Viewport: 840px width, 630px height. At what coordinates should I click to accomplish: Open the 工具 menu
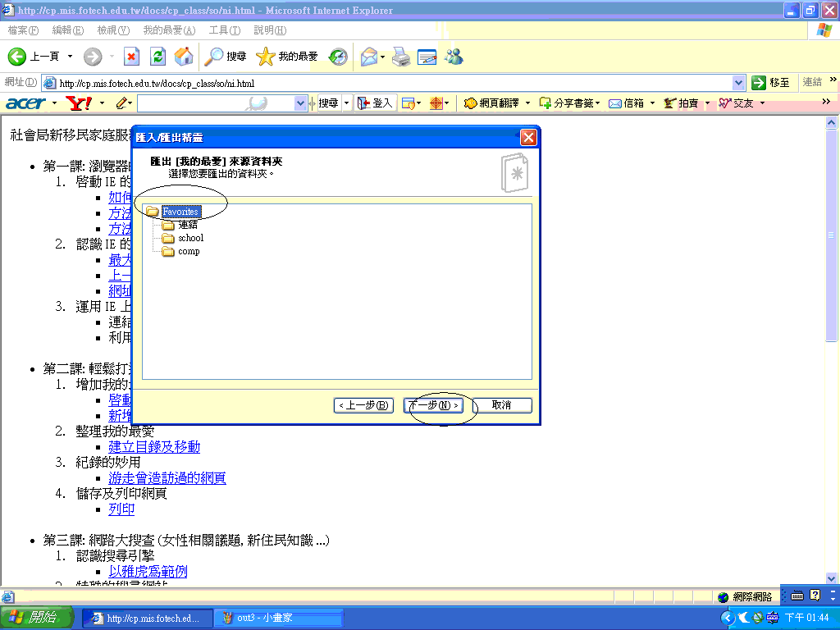224,30
